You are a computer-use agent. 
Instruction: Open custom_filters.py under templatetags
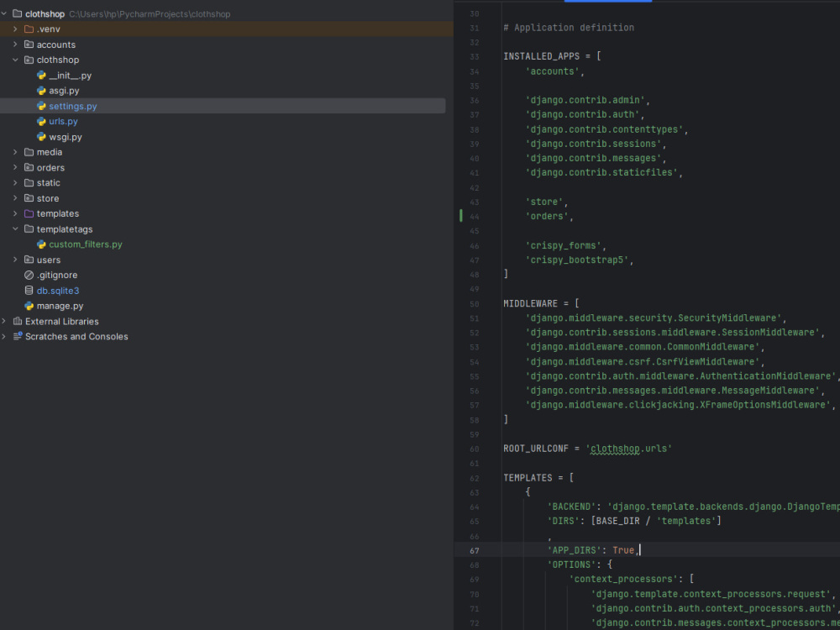86,244
